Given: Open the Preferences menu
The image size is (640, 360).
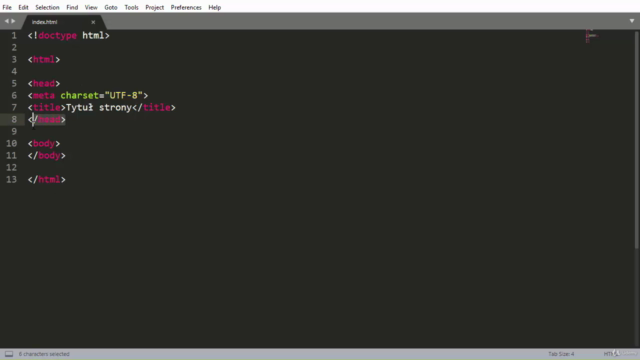Looking at the screenshot, I should click(186, 7).
